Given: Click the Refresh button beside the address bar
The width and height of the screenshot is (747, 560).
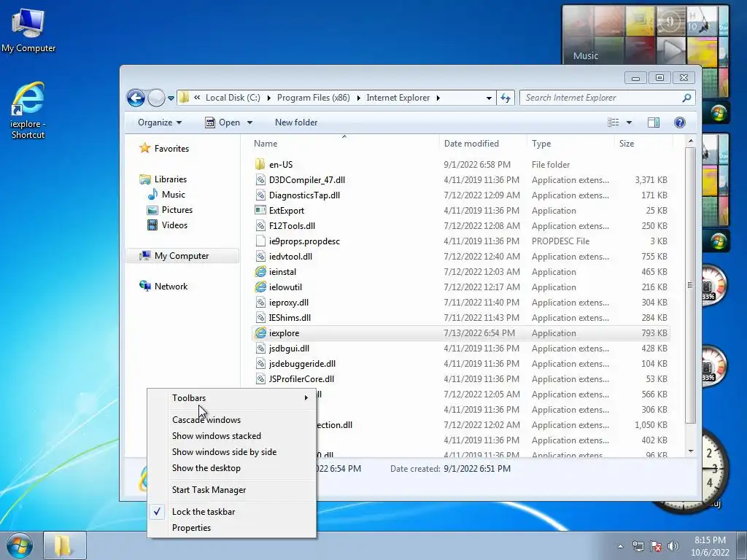Looking at the screenshot, I should 505,98.
